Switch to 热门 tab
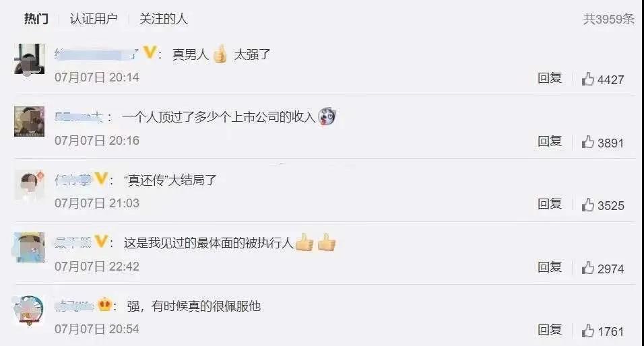Screen dimensions: 644x346 36,19
